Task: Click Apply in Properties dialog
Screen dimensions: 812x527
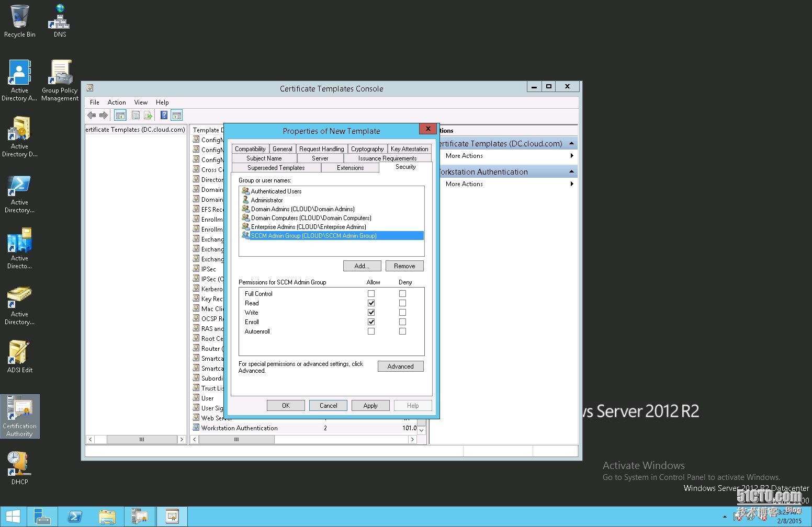Action: (370, 406)
